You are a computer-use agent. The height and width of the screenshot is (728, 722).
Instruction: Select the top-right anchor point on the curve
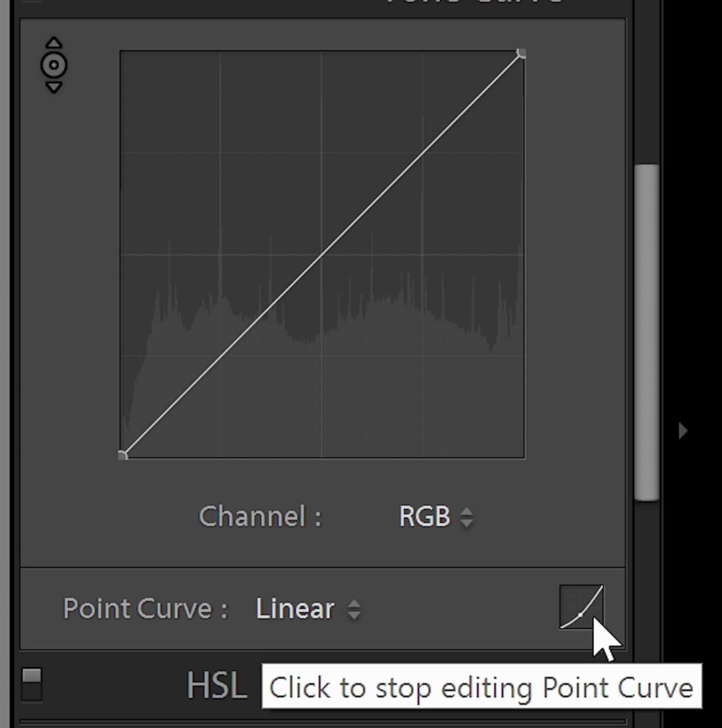click(x=522, y=52)
